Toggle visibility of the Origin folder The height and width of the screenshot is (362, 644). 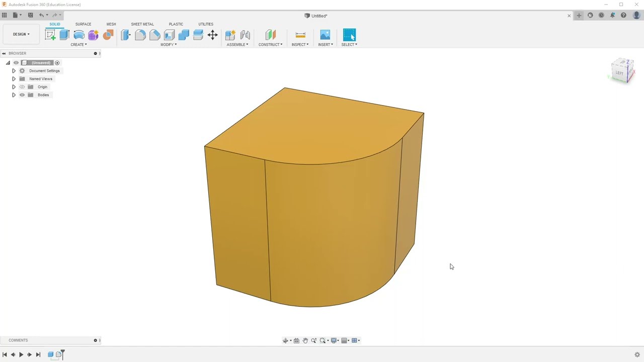[x=22, y=87]
